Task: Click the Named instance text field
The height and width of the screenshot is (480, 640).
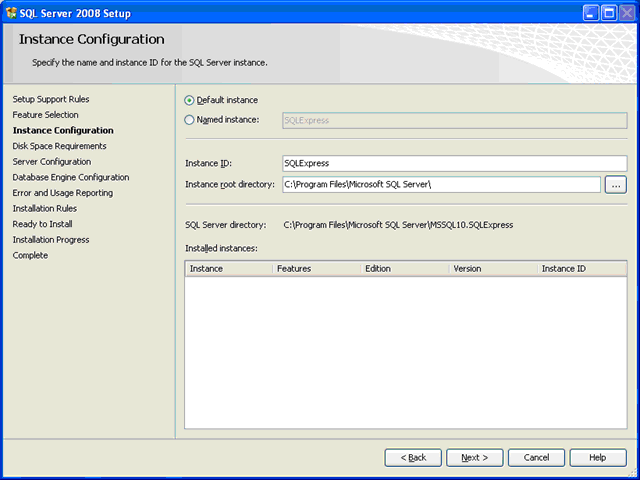Action: [x=454, y=120]
